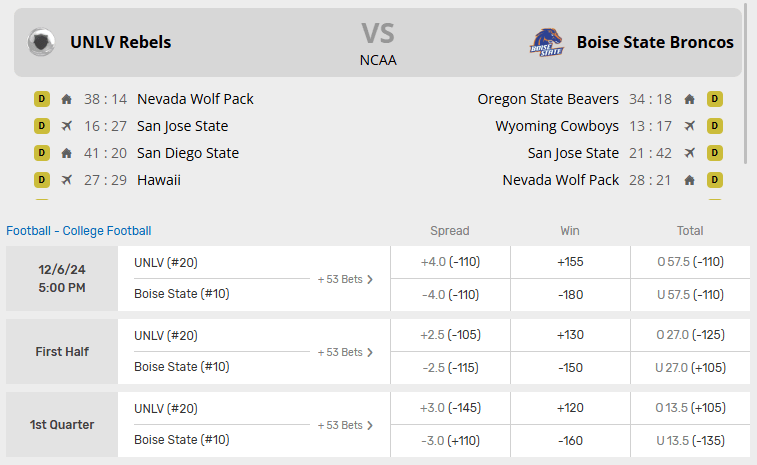
Task: Click the airplane icon beside Wyoming Cowboys
Action: (x=689, y=126)
